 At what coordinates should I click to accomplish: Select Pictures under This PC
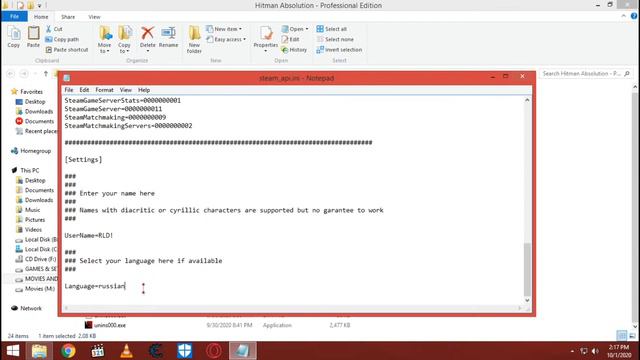pos(31,220)
